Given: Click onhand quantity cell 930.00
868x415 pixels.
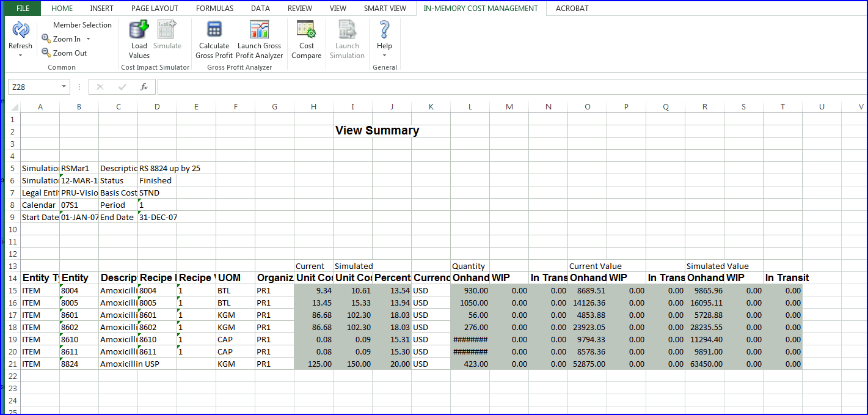Looking at the screenshot, I should coord(470,290).
